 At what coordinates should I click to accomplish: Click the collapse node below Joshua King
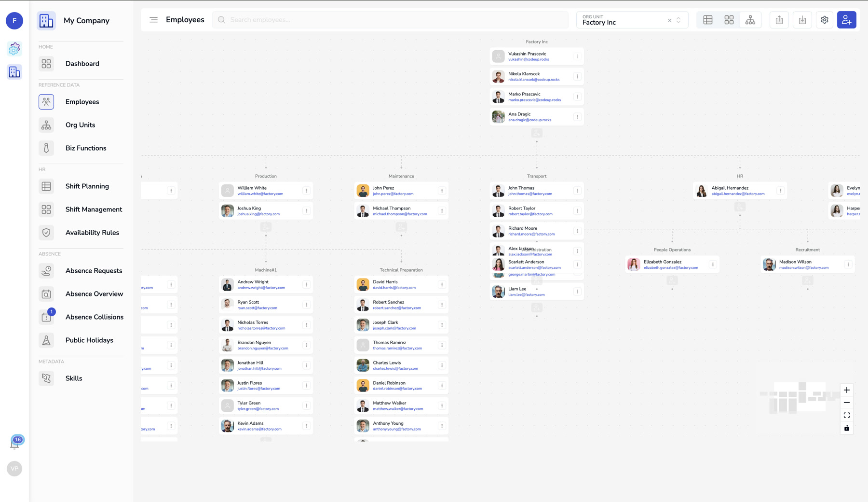pyautogui.click(x=266, y=227)
